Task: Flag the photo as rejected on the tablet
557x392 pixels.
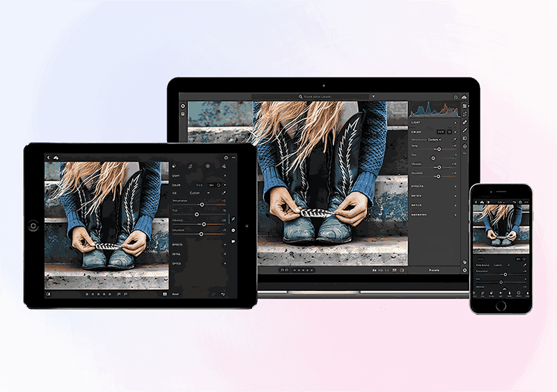Action: (125, 294)
